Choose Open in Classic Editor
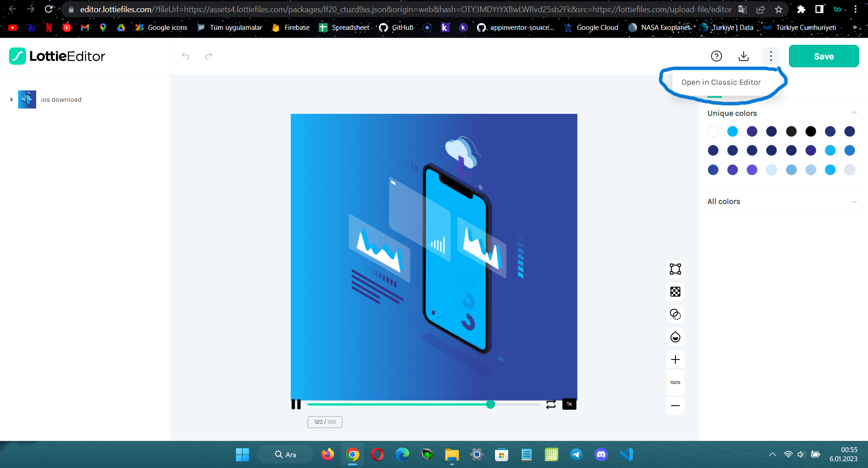This screenshot has height=468, width=868. pyautogui.click(x=721, y=82)
